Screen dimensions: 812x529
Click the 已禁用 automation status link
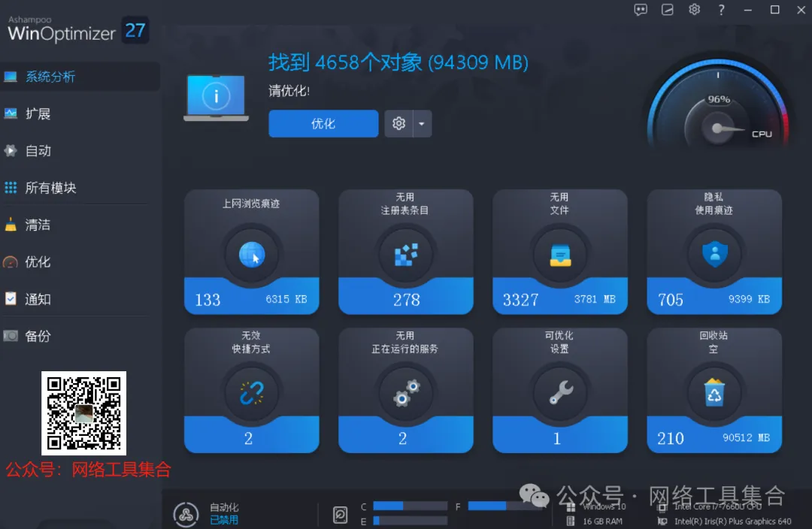[x=224, y=520]
